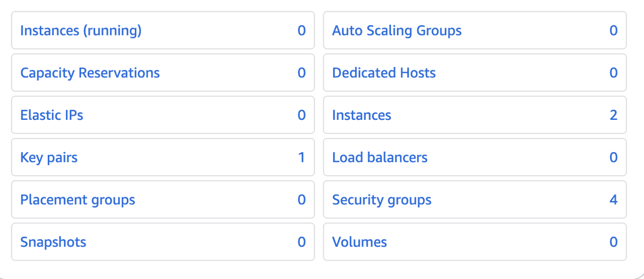The height and width of the screenshot is (279, 644).
Task: Open the Instances link showing 2
Action: pyautogui.click(x=362, y=116)
